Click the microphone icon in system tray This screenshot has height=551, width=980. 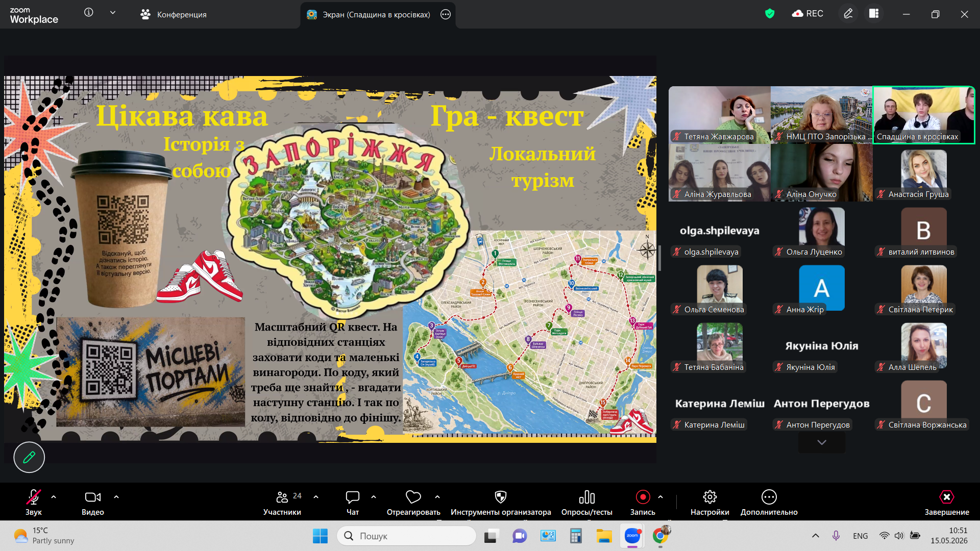(x=836, y=536)
